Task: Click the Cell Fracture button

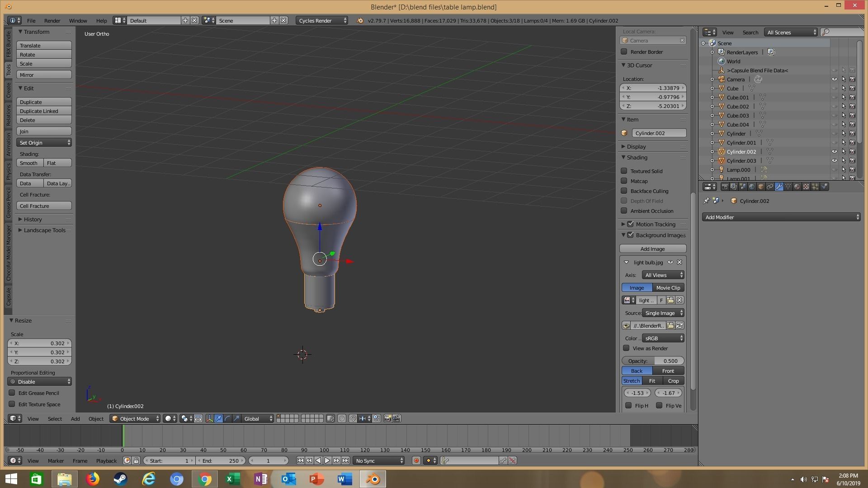Action: pos(44,206)
